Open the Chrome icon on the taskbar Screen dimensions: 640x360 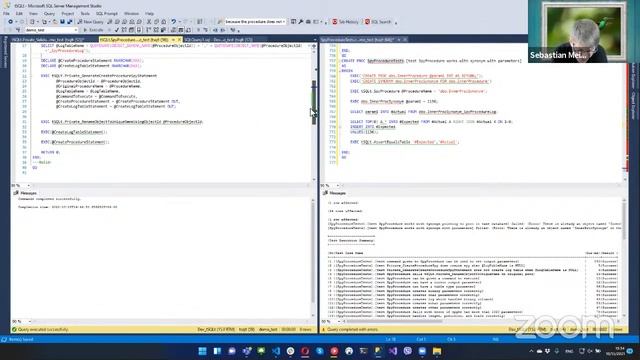291,351
